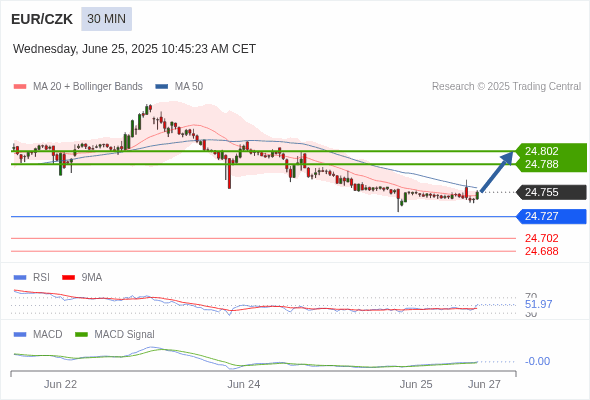The height and width of the screenshot is (400, 590).
Task: Click the Jun 25 date axis label
Action: tap(416, 385)
